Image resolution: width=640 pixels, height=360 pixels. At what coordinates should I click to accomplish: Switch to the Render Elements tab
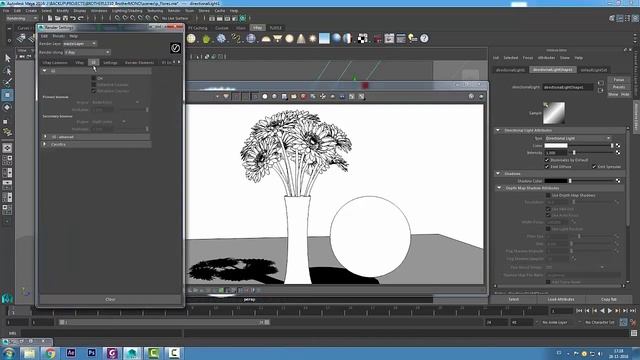pos(139,62)
